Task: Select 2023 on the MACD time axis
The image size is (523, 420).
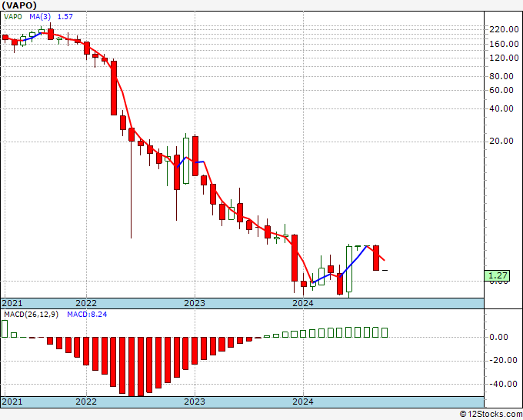Action: [x=195, y=402]
